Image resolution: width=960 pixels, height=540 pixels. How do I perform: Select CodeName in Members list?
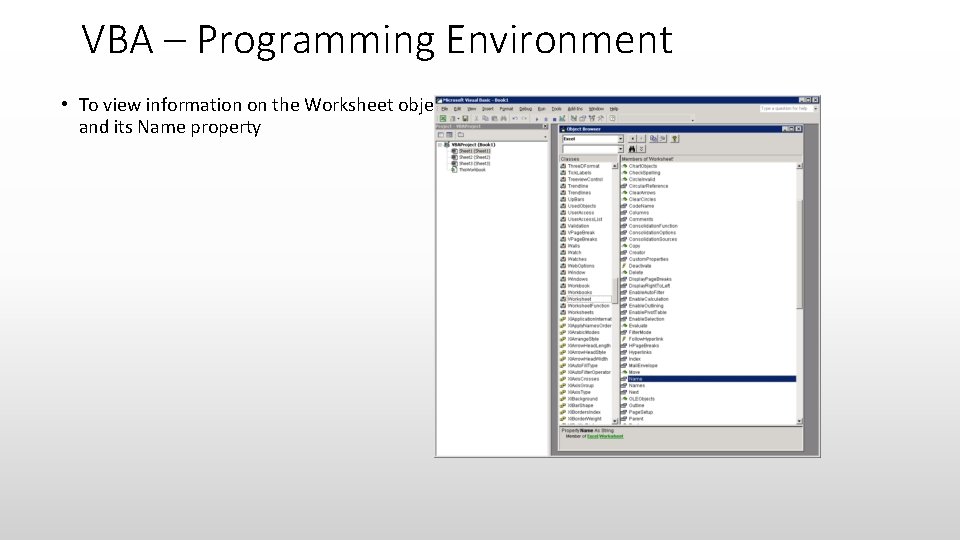[x=641, y=206]
